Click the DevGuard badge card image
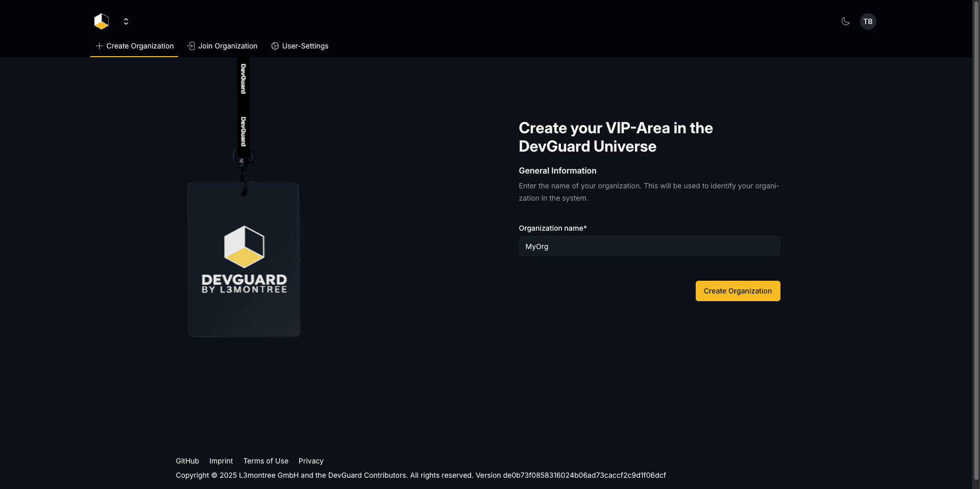This screenshot has width=980, height=489. 244,259
